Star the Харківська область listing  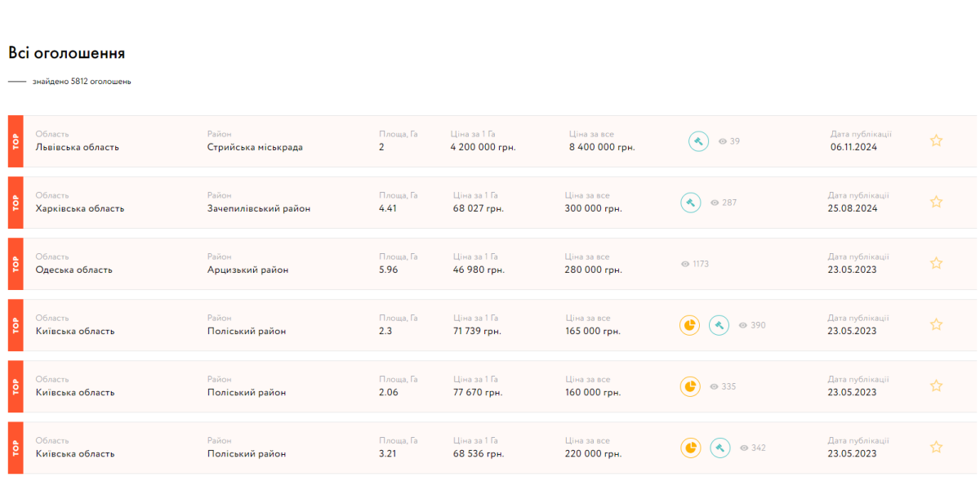(936, 202)
